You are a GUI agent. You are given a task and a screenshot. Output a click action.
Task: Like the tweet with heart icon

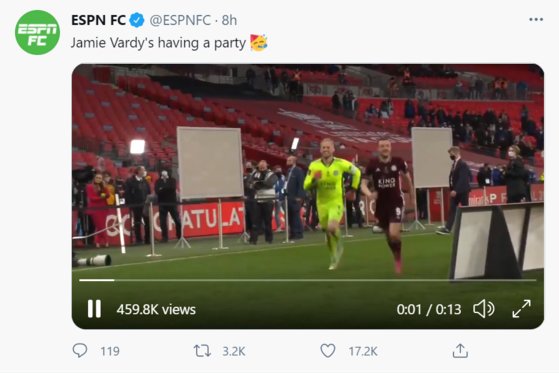328,351
